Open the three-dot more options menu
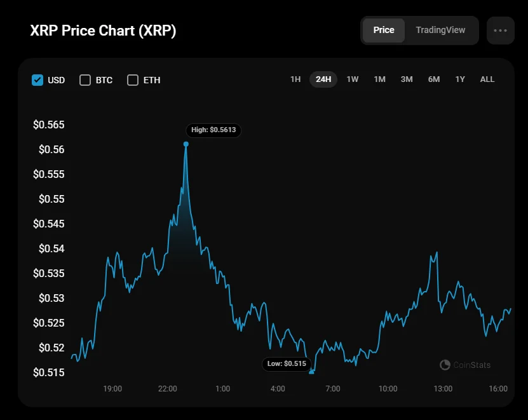The image size is (528, 420). [500, 30]
